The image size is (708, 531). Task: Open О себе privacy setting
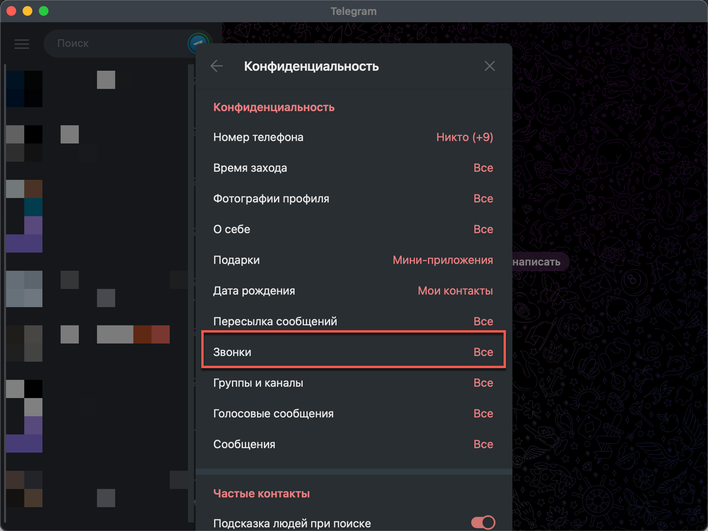coord(354,229)
